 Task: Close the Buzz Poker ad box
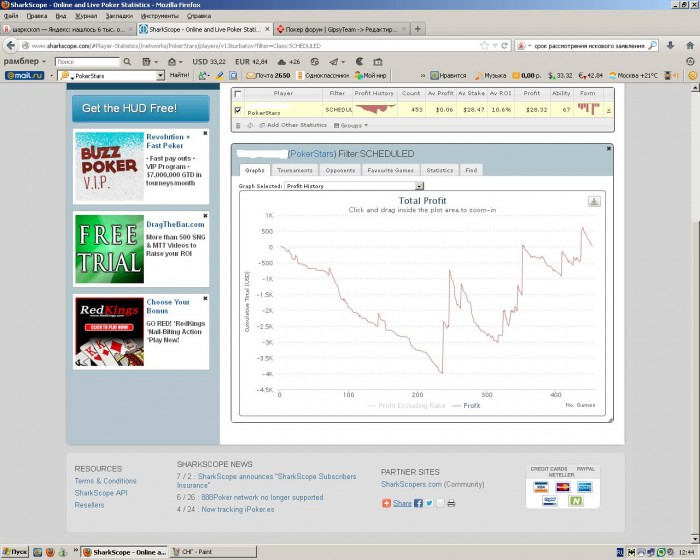click(x=205, y=133)
